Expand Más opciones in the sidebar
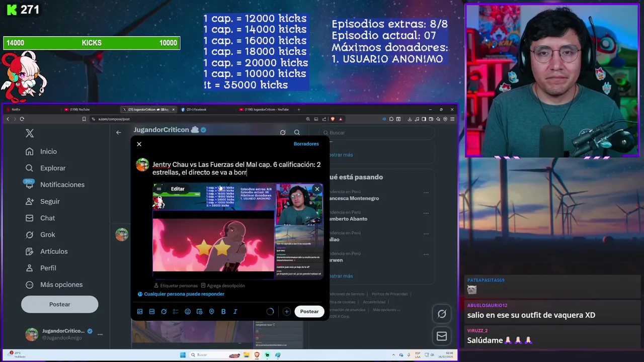Viewport: 644px width, 362px height. pos(54,285)
